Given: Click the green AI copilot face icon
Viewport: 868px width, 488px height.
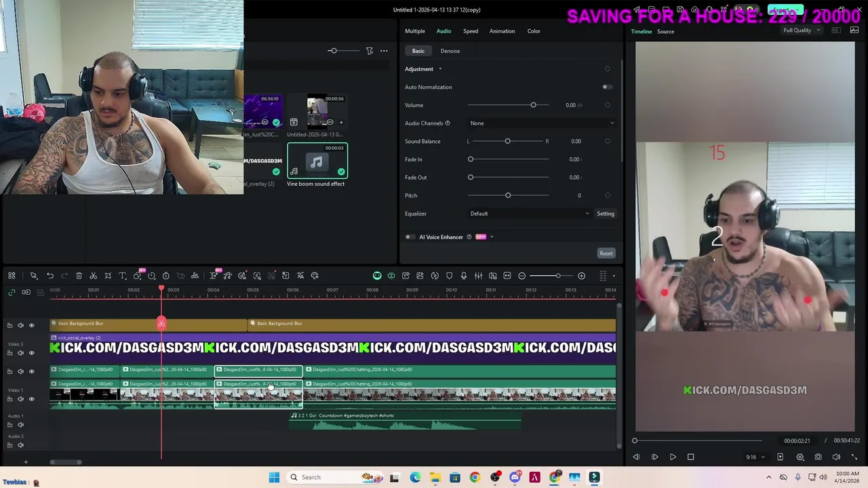Looking at the screenshot, I should tap(377, 276).
